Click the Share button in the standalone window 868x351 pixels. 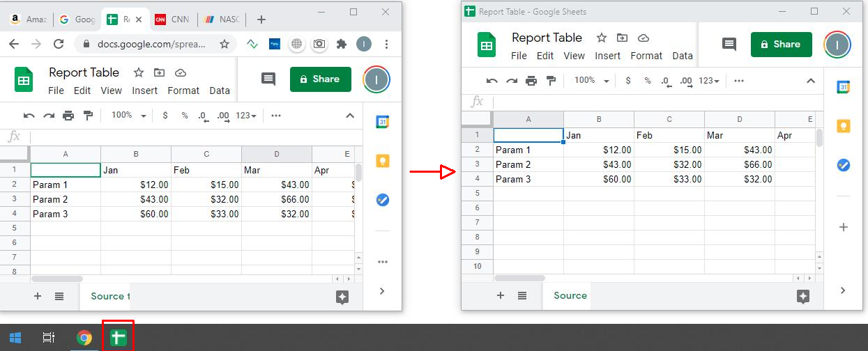pyautogui.click(x=781, y=45)
